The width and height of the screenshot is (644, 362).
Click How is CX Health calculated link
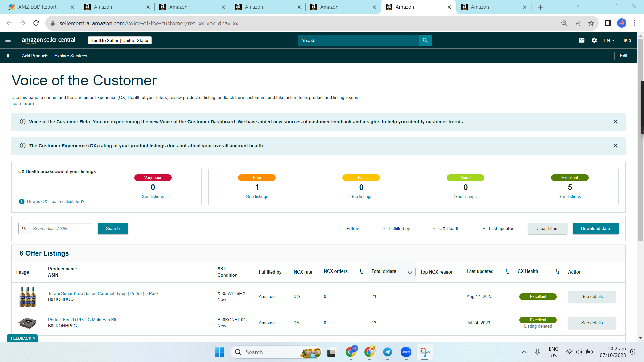coord(55,202)
